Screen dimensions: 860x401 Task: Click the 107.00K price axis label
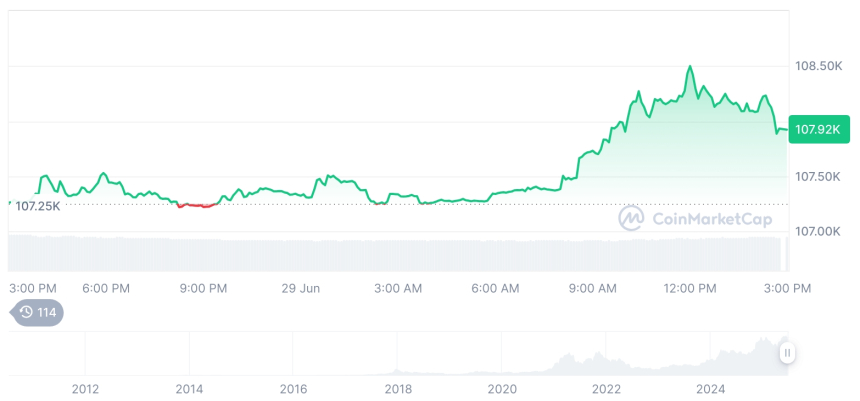pyautogui.click(x=818, y=231)
